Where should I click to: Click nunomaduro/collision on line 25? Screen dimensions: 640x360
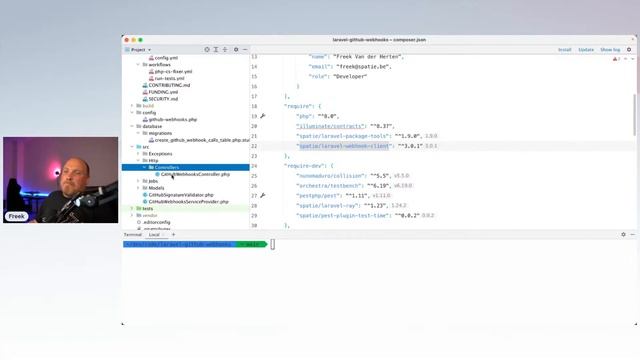tap(330, 176)
